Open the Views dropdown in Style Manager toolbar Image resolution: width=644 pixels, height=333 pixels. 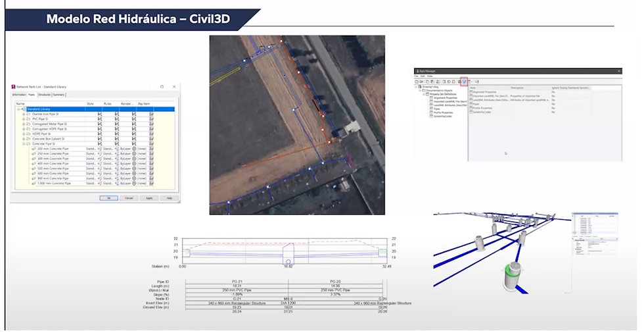pyautogui.click(x=471, y=82)
